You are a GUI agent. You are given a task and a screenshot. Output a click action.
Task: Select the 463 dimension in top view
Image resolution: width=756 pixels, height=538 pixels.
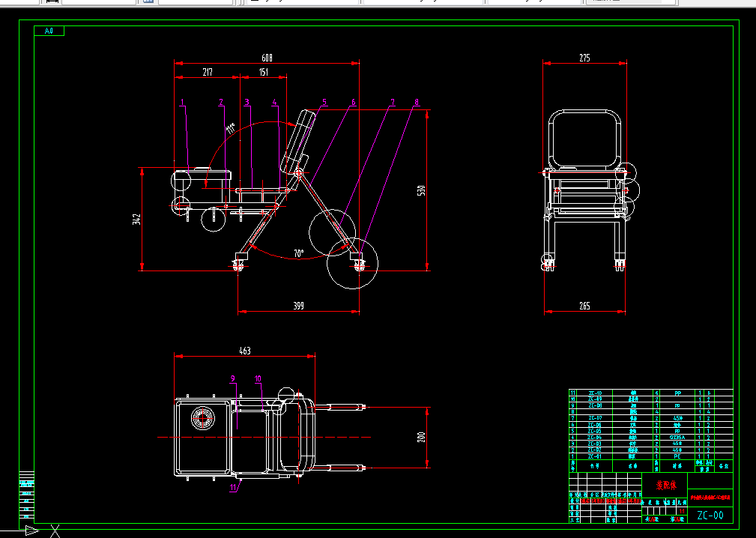tap(245, 351)
